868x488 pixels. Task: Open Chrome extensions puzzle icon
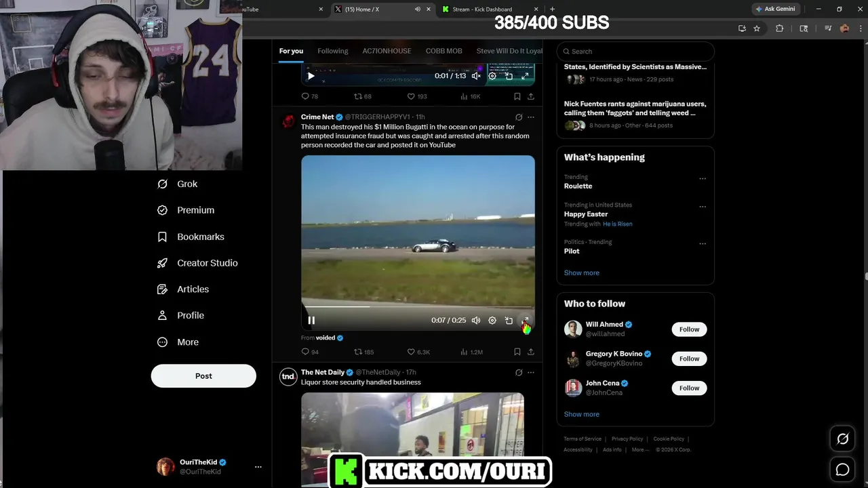click(x=779, y=28)
